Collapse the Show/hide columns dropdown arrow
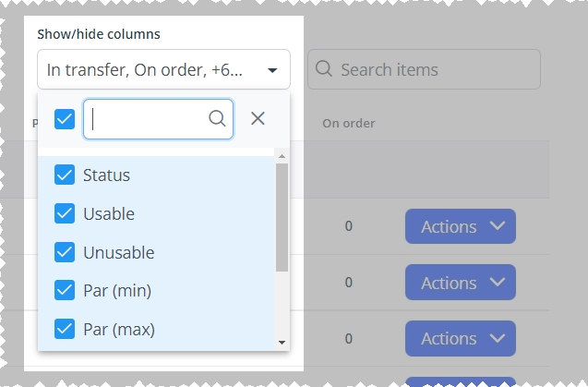This screenshot has width=588, height=387. pos(272,70)
